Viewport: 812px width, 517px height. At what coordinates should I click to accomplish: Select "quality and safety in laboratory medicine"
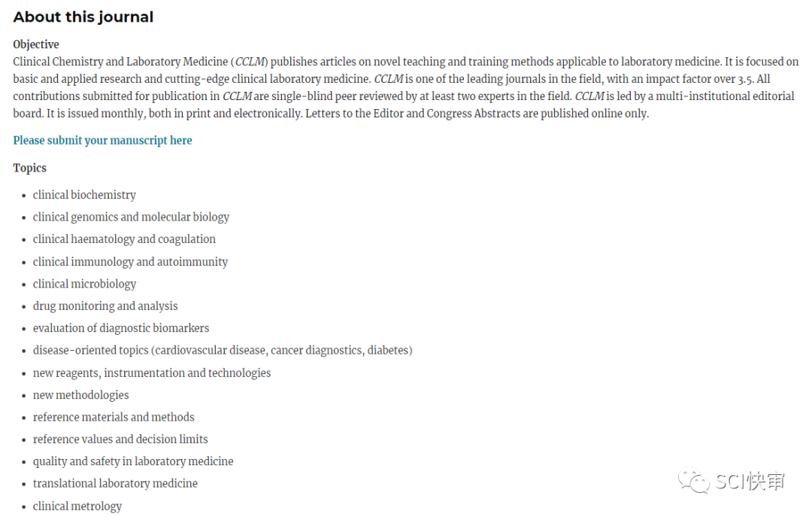coord(133,461)
